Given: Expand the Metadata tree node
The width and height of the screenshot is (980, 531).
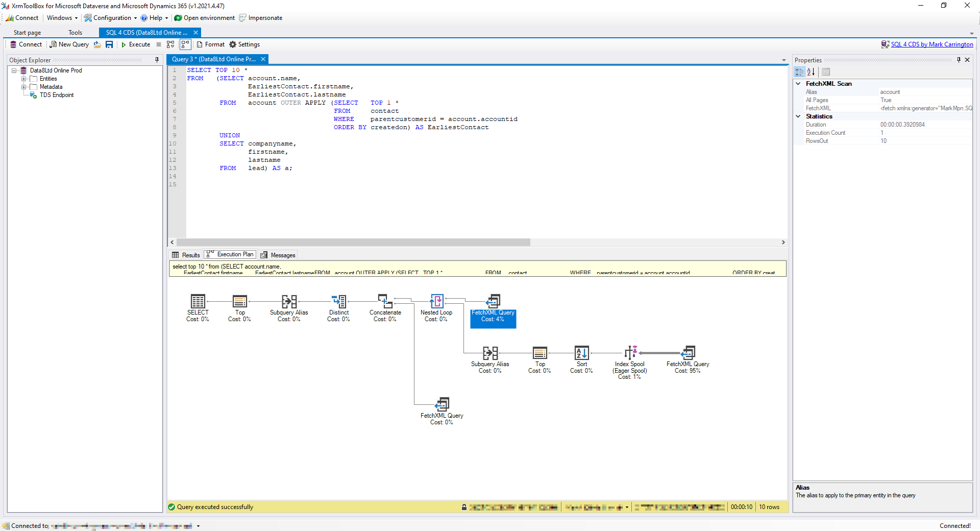Looking at the screenshot, I should [x=24, y=87].
